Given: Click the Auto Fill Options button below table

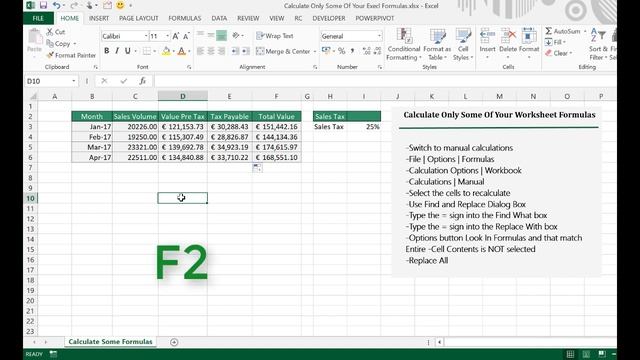Looking at the screenshot, I should [257, 168].
